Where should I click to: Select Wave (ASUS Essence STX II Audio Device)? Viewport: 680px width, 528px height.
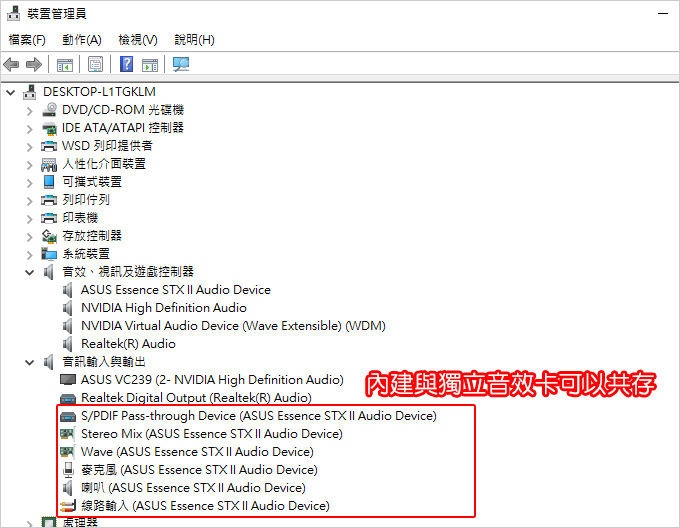[197, 452]
